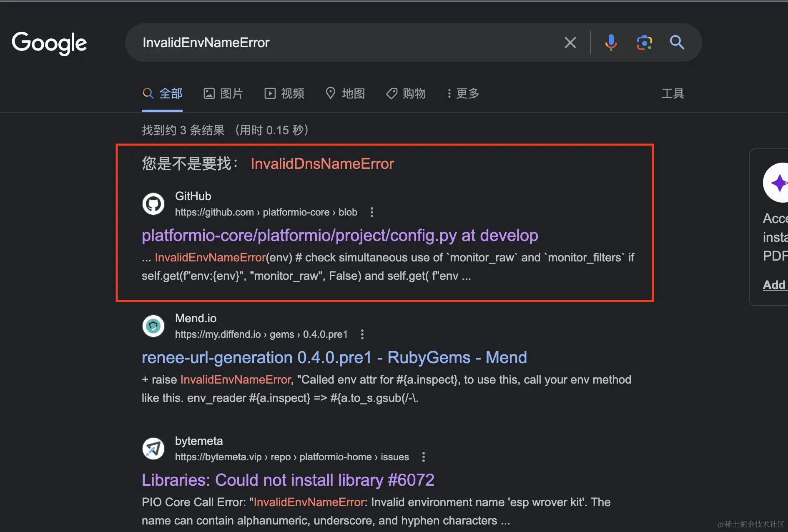The width and height of the screenshot is (788, 532).
Task: Click the bytemeta favicon icon
Action: click(x=153, y=449)
